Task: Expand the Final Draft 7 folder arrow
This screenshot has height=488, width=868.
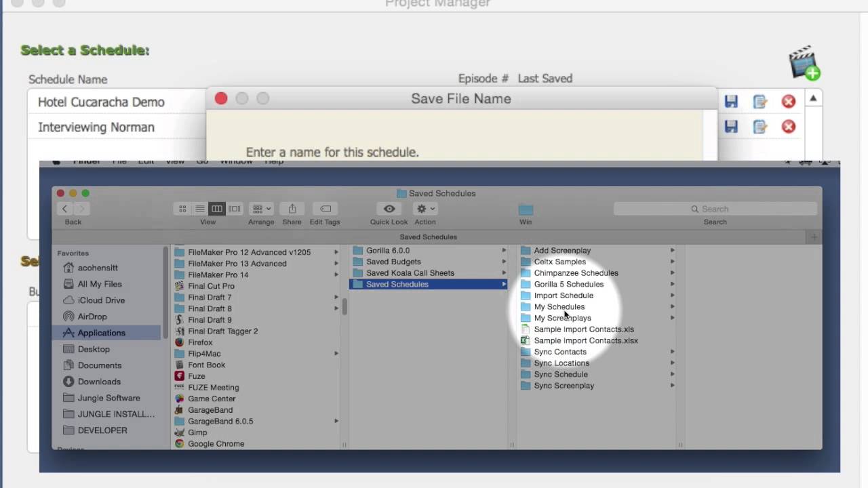Action: [x=336, y=298]
